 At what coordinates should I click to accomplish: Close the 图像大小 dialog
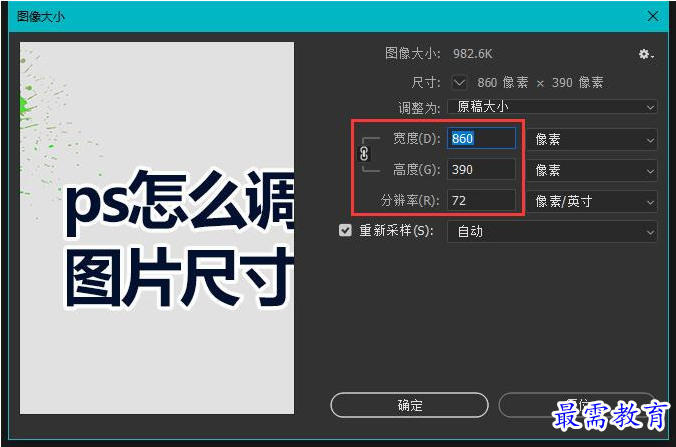tap(653, 16)
